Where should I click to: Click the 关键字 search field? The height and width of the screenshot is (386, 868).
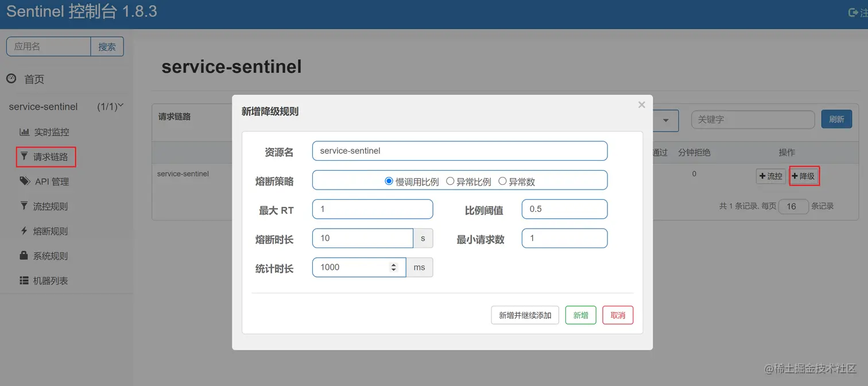coord(753,119)
